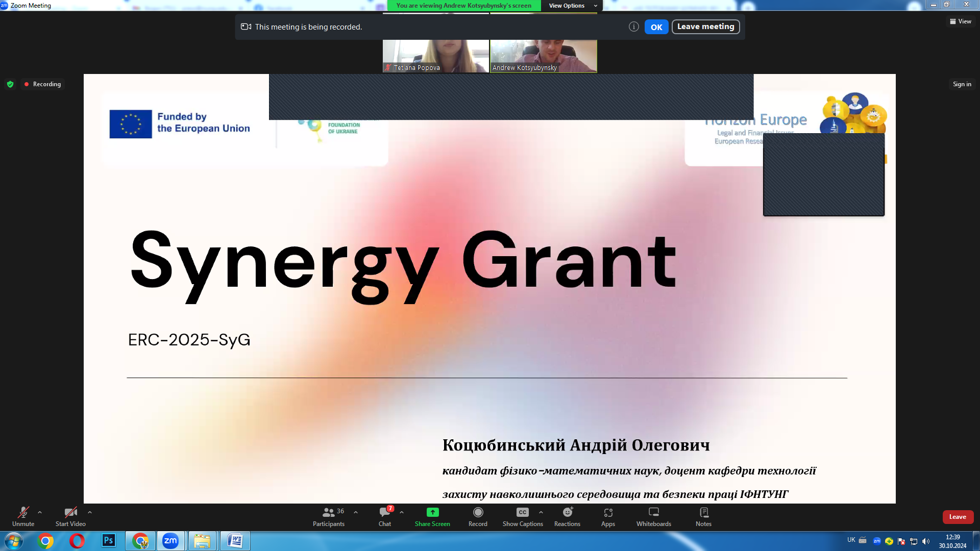The height and width of the screenshot is (551, 980).
Task: Click the green Share Screen icon
Action: tap(432, 512)
